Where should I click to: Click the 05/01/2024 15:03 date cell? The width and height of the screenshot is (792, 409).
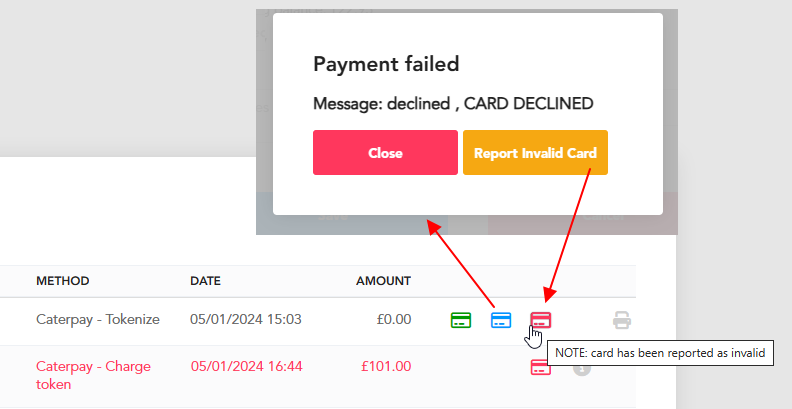pyautogui.click(x=246, y=319)
